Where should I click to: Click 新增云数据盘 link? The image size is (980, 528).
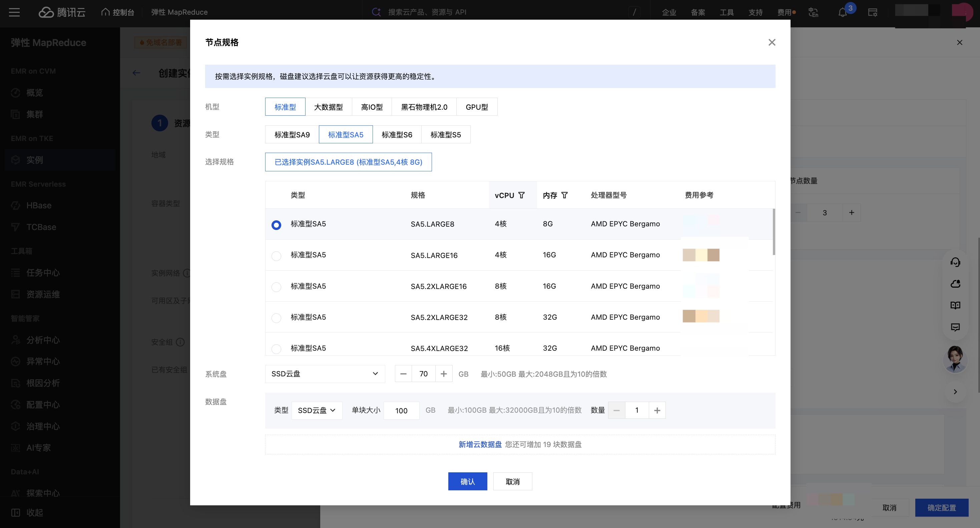coord(480,444)
